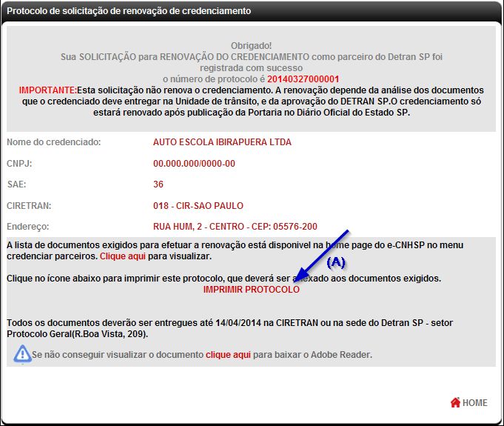Click the name AUTO ESCOLA IBIRAPUERA LTDA

click(x=222, y=142)
